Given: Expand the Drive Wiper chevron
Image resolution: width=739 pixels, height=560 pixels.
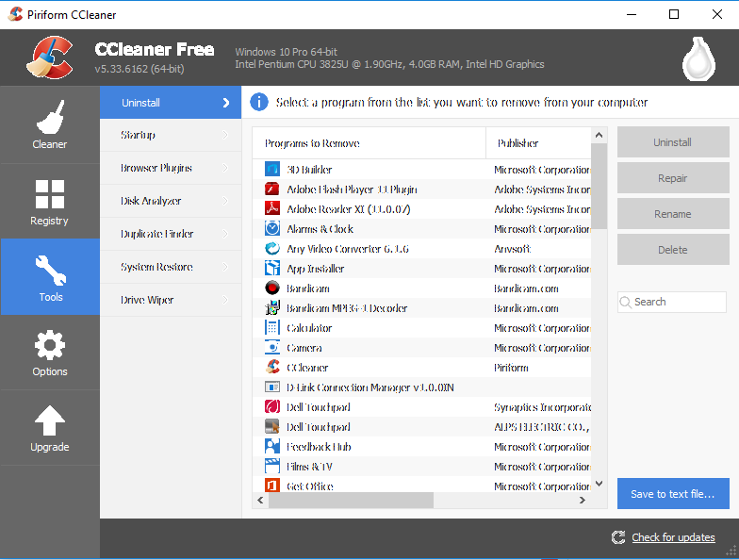Looking at the screenshot, I should pyautogui.click(x=225, y=300).
